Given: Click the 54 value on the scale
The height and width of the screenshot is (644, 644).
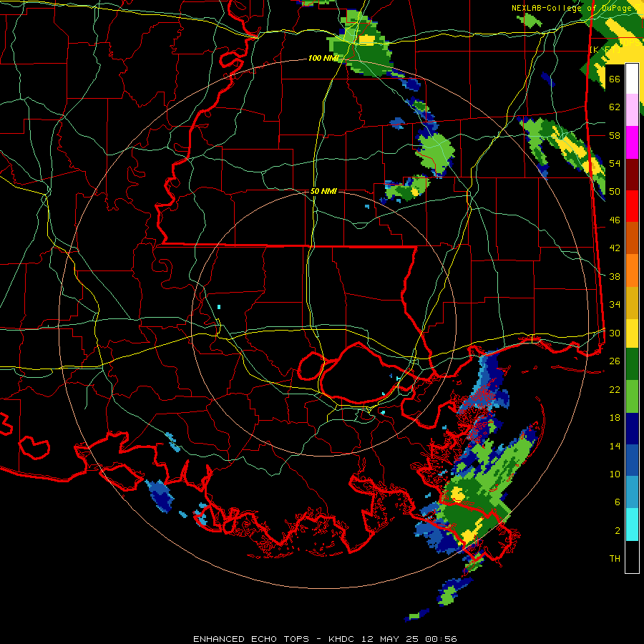Looking at the screenshot, I should [x=615, y=164].
